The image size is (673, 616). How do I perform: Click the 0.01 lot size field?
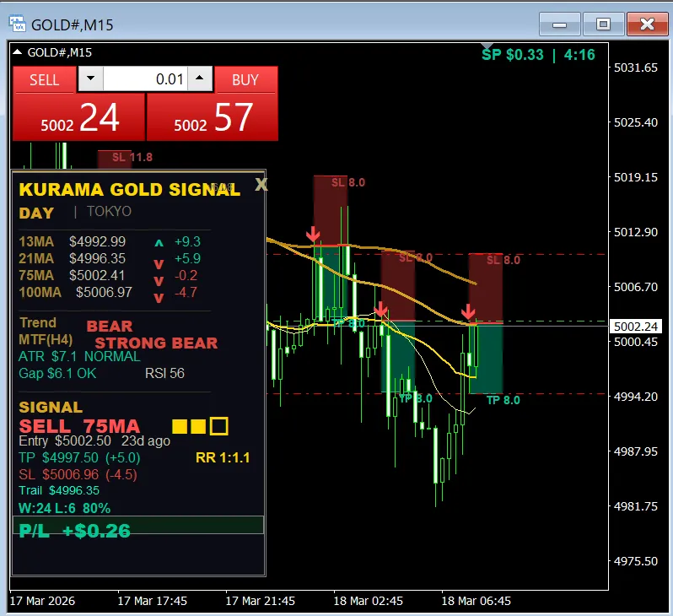(145, 79)
